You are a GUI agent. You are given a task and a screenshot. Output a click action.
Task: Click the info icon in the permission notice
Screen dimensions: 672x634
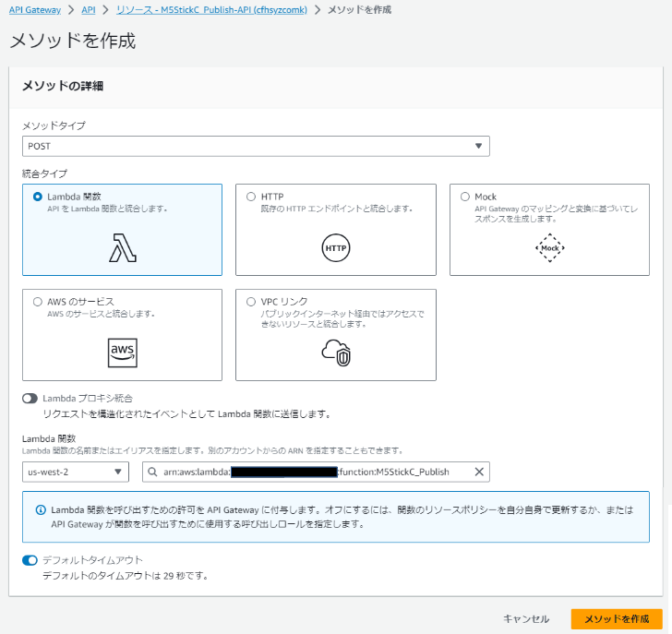click(41, 509)
